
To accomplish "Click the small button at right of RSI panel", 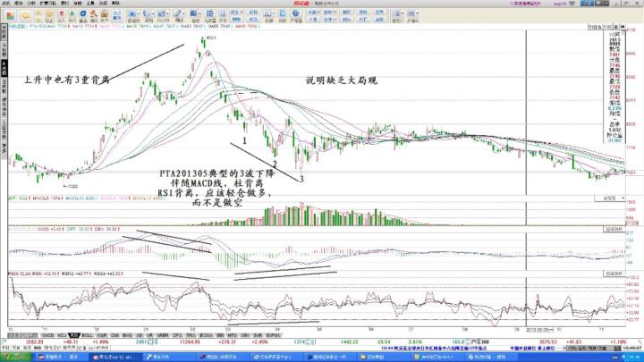I will 614,274.
